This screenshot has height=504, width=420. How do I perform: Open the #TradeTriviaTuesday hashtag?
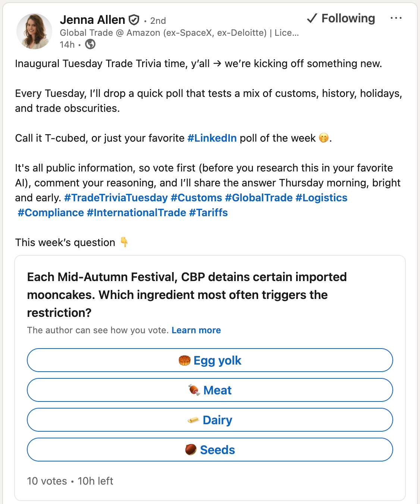(116, 198)
